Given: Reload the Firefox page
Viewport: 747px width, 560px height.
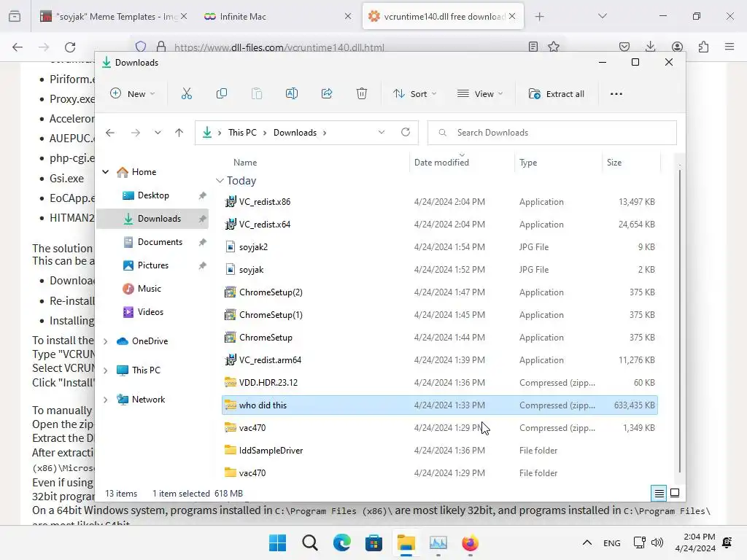Looking at the screenshot, I should coord(70,47).
